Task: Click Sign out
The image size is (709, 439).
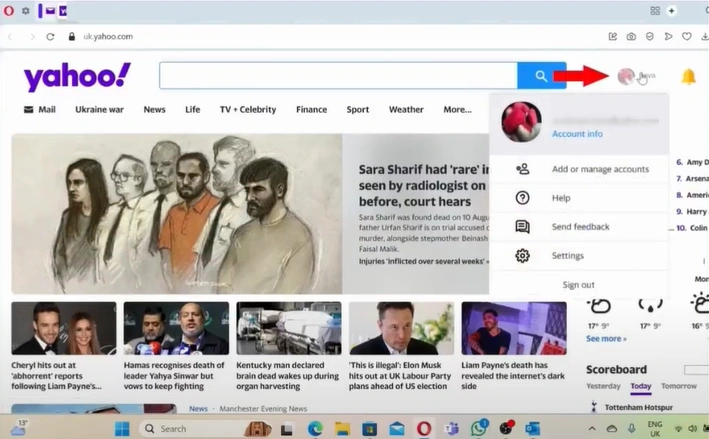Action: [x=578, y=285]
